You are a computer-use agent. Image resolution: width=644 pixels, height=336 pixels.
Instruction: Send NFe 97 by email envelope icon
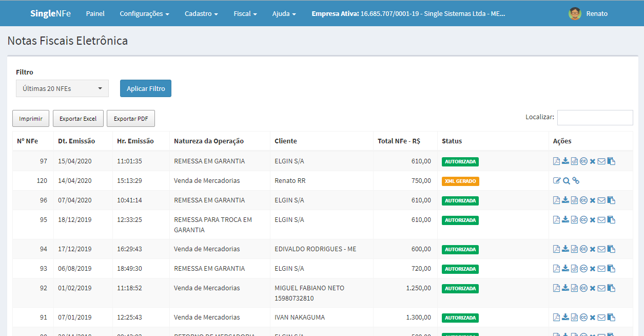tap(601, 161)
